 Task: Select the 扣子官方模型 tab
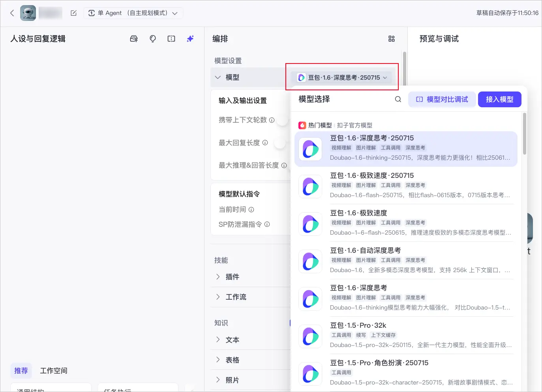tap(354, 125)
